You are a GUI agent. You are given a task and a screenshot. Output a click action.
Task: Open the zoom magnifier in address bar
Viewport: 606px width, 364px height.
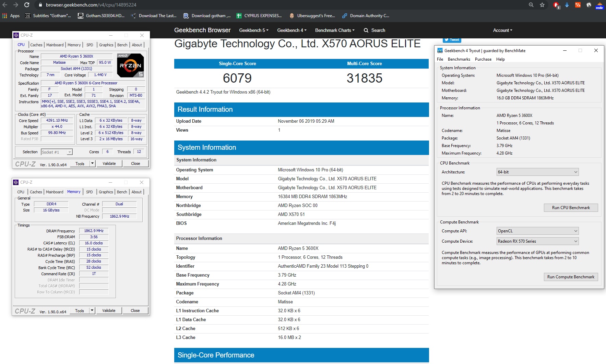(x=531, y=5)
